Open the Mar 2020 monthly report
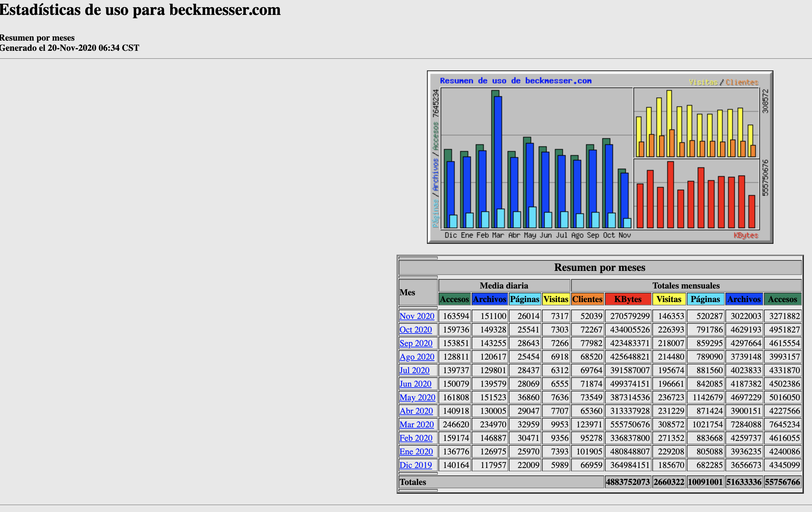This screenshot has height=512, width=812. 416,424
